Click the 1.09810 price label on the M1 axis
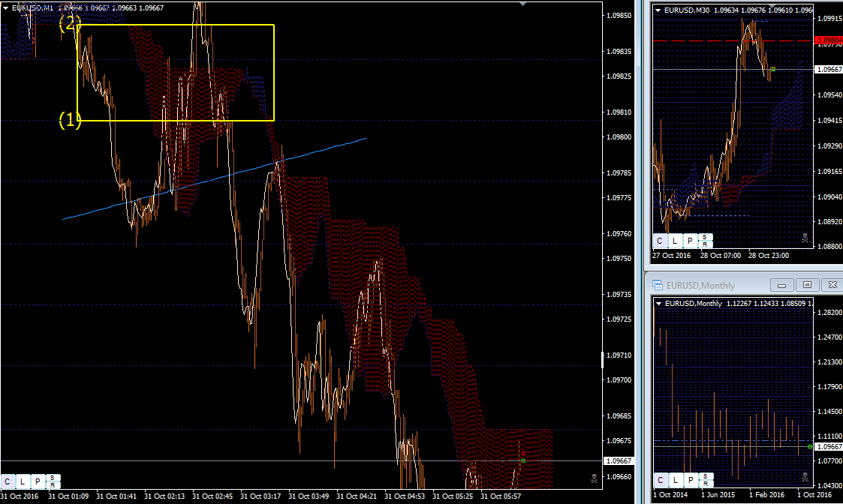Screen dimensions: 843x504 pyautogui.click(x=619, y=112)
